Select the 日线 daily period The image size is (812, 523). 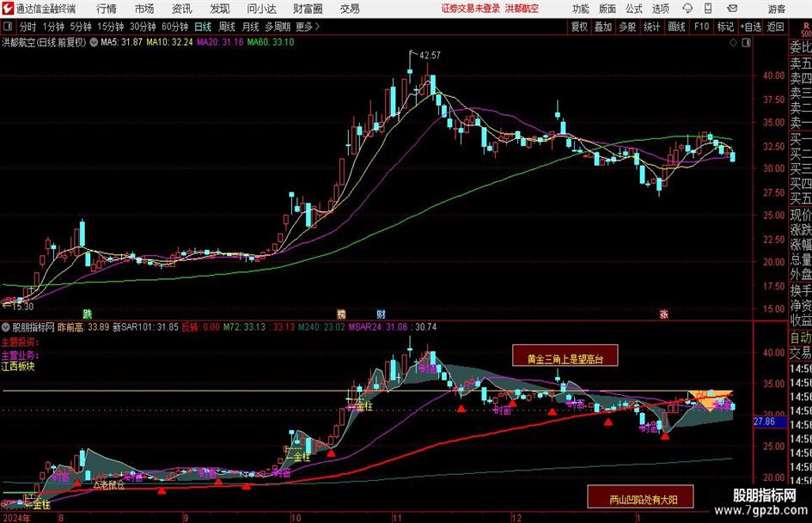[203, 27]
